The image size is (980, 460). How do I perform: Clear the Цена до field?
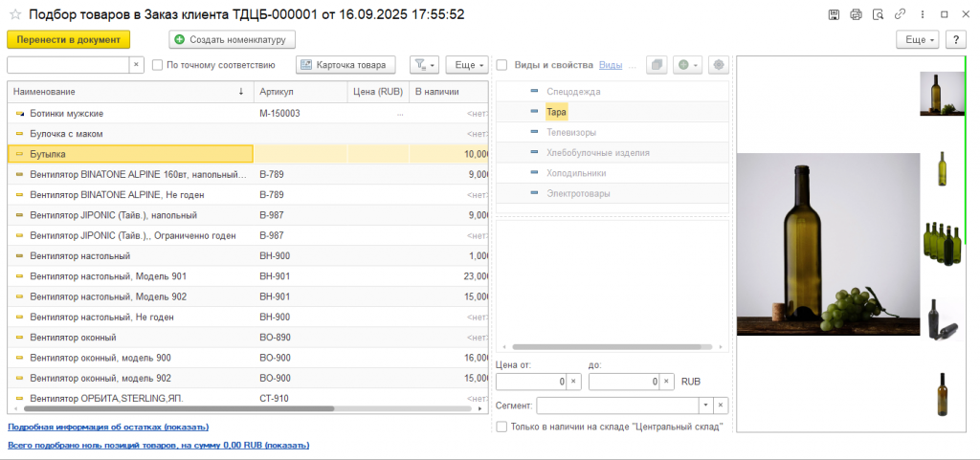point(667,382)
